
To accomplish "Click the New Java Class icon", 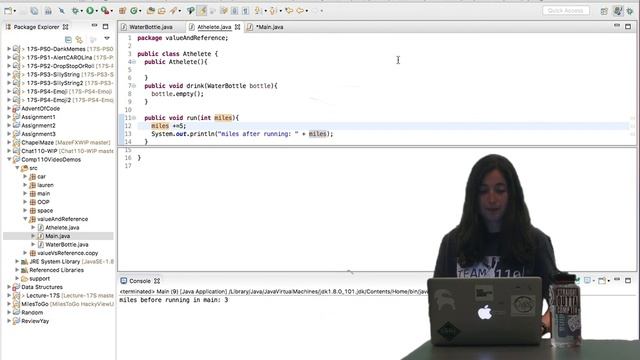I will (133, 11).
